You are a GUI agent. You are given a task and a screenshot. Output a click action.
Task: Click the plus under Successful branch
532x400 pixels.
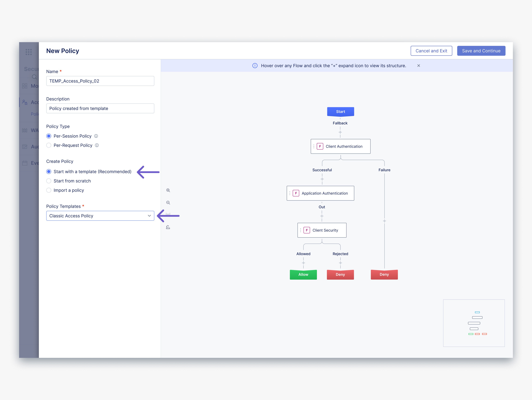tap(322, 179)
